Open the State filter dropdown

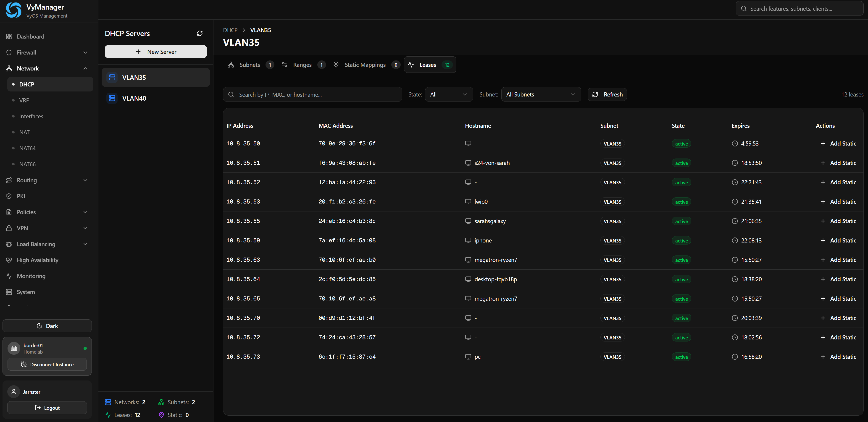point(448,94)
